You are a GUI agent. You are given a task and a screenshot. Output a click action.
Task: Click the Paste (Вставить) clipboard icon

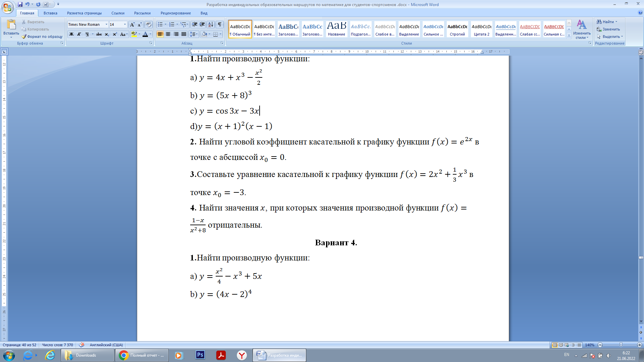(11, 25)
